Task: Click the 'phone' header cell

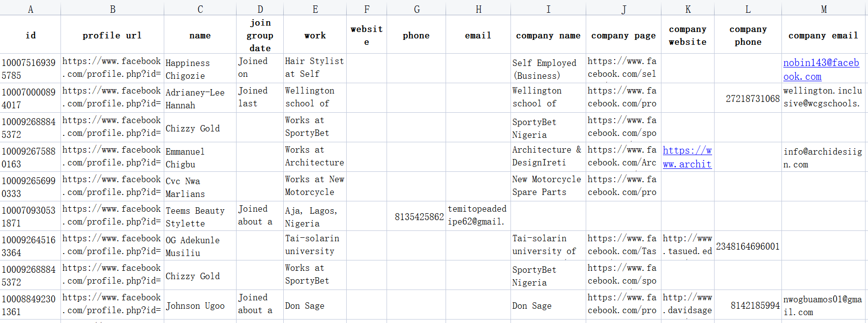Action: tap(417, 34)
